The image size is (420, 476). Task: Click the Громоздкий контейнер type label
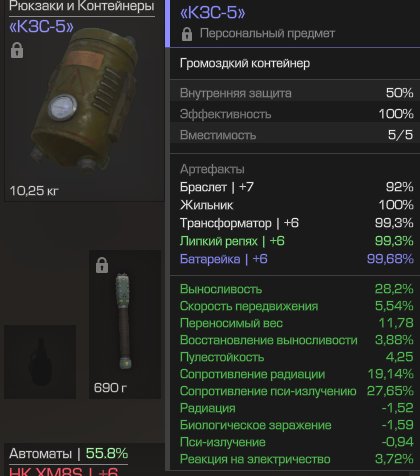click(245, 63)
